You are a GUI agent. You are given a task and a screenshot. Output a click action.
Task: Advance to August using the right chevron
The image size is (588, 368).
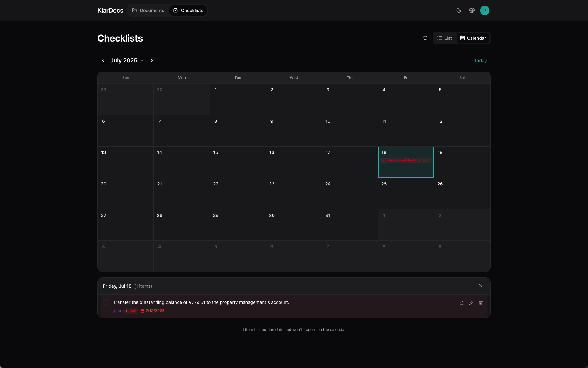152,60
